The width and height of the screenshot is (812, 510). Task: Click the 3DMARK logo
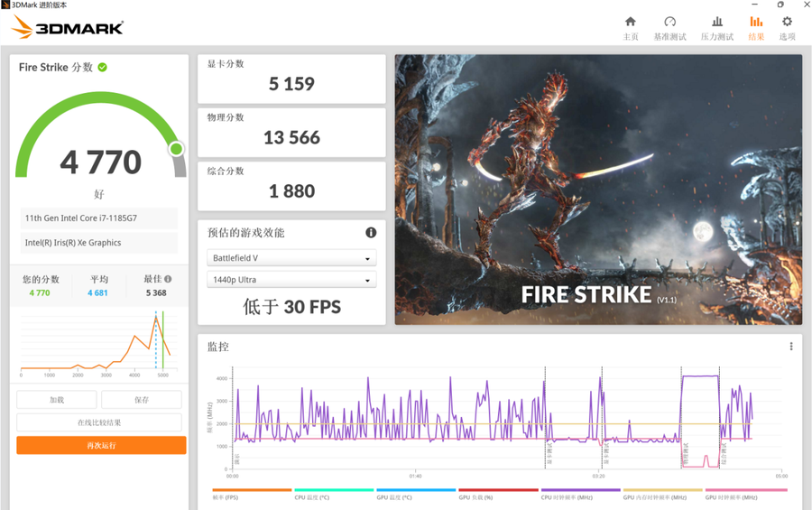68,28
